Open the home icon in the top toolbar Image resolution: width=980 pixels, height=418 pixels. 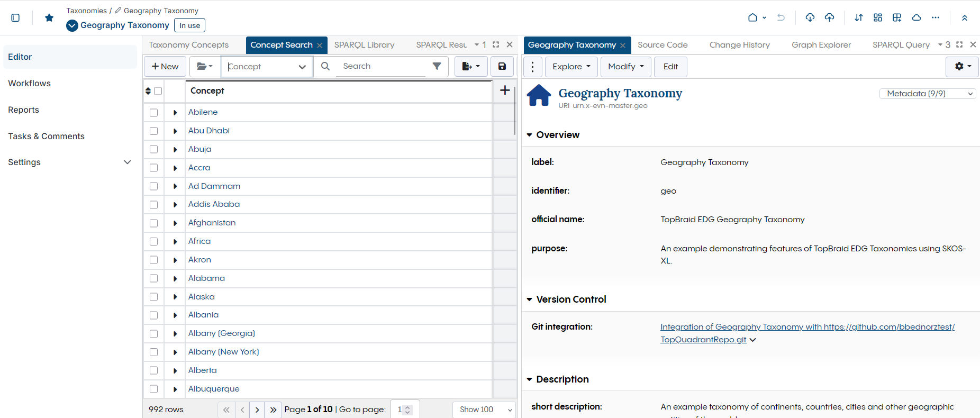click(x=752, y=17)
